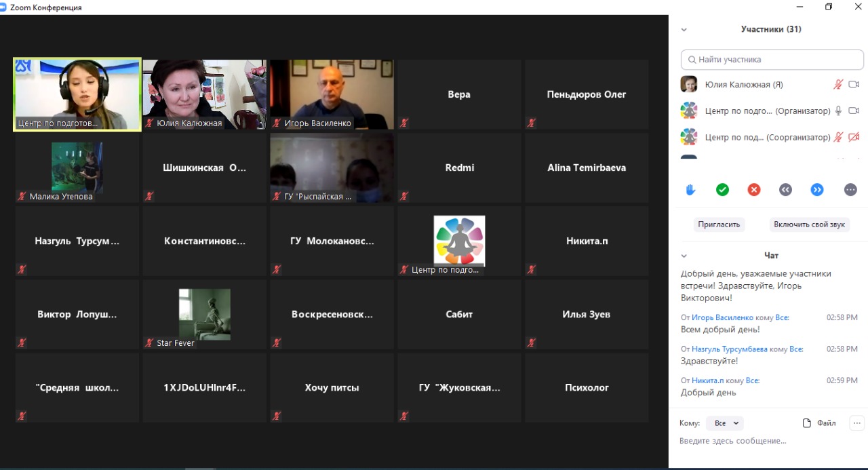Open more reactions via the three-dot icon

[x=850, y=190]
